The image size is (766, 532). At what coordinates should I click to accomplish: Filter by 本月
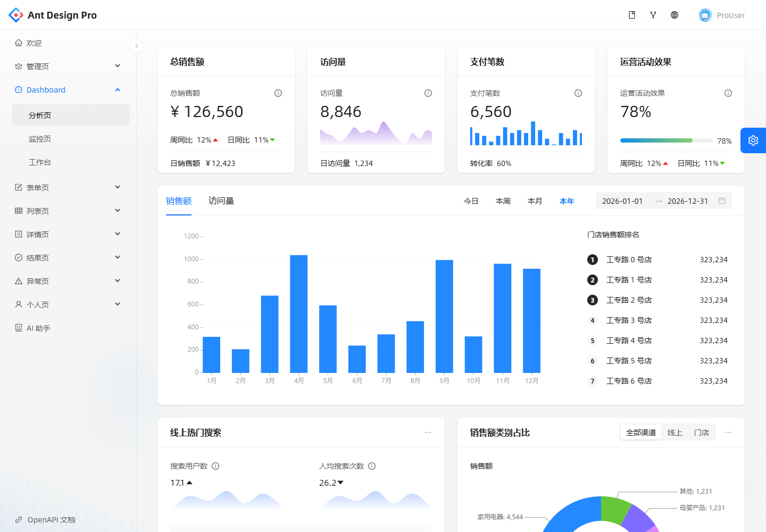535,201
